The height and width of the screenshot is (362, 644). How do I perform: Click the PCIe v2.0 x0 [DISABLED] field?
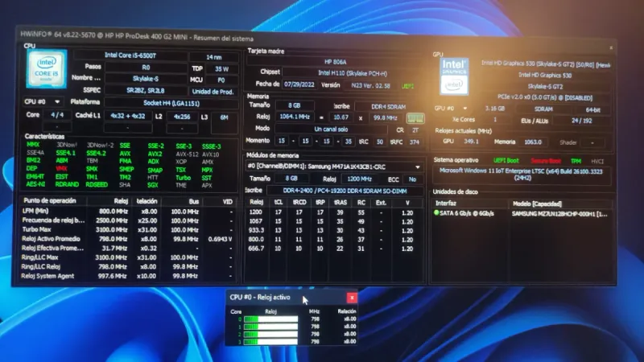pyautogui.click(x=545, y=97)
